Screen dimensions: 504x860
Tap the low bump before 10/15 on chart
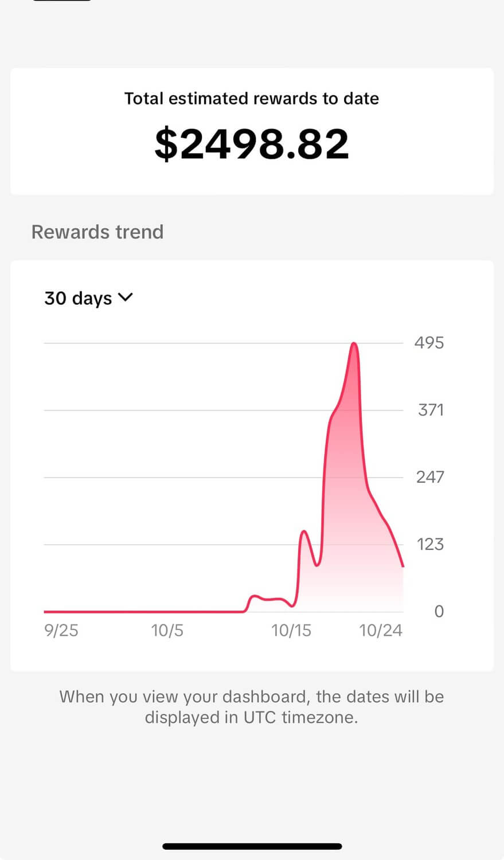click(x=254, y=597)
